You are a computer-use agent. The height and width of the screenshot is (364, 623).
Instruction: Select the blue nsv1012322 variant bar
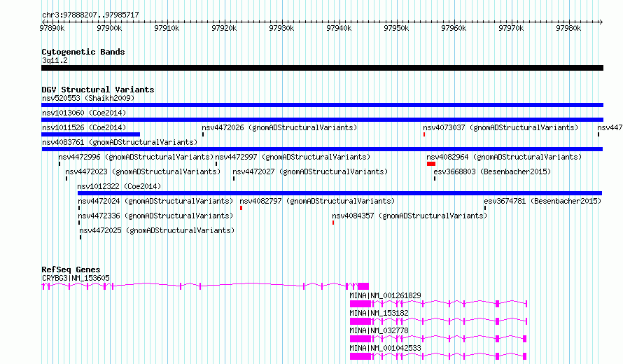point(339,193)
